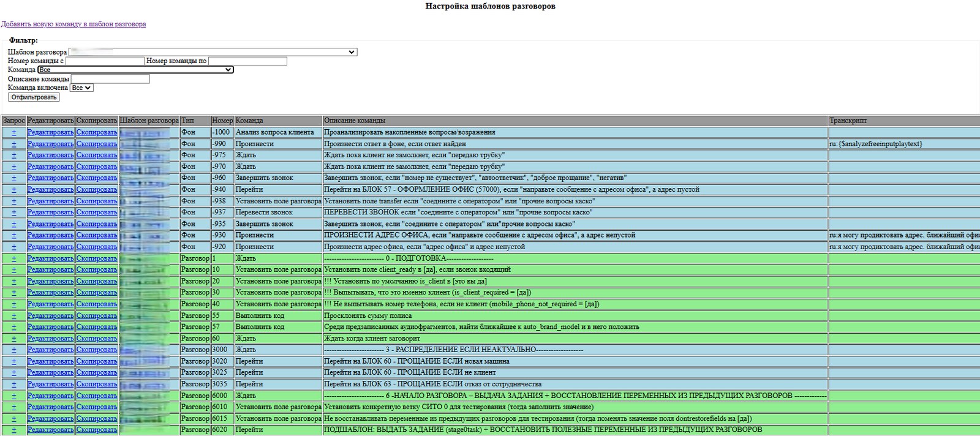Open the Команда включена dropdown
Screen dimensions: 980x436
[81, 88]
